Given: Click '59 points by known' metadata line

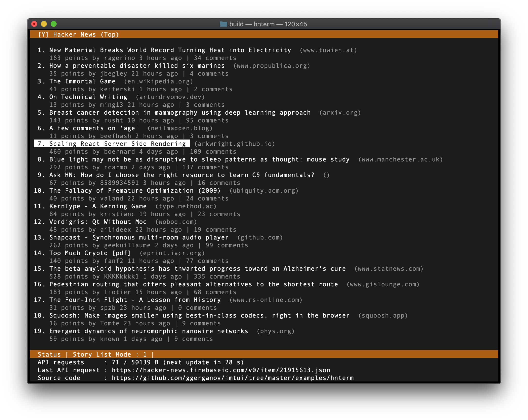Looking at the screenshot, I should (131, 339).
